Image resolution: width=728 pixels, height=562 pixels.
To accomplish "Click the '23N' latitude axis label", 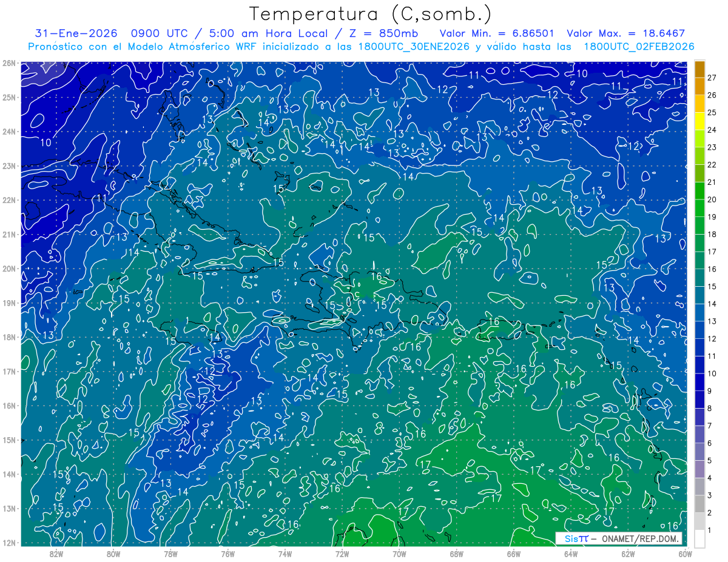I will coord(8,166).
